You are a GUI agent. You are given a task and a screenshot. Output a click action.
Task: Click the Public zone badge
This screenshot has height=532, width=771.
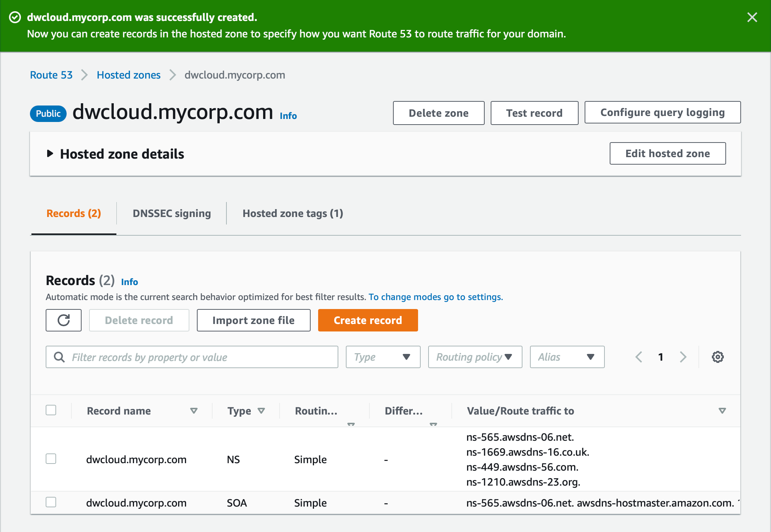click(x=48, y=113)
